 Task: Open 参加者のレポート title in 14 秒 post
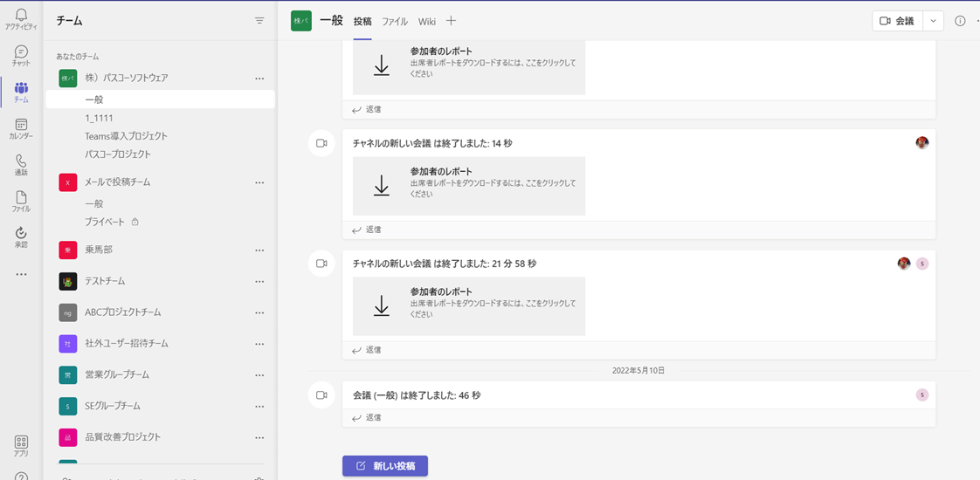[x=441, y=172]
